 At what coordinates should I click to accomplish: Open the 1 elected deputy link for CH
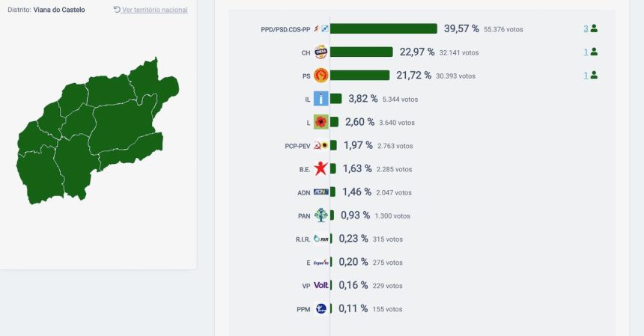pos(586,52)
